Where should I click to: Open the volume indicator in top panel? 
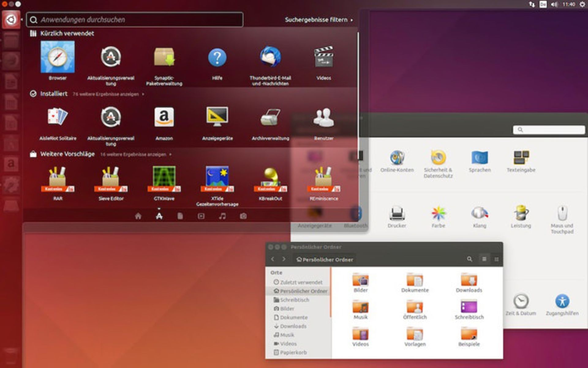(554, 4)
